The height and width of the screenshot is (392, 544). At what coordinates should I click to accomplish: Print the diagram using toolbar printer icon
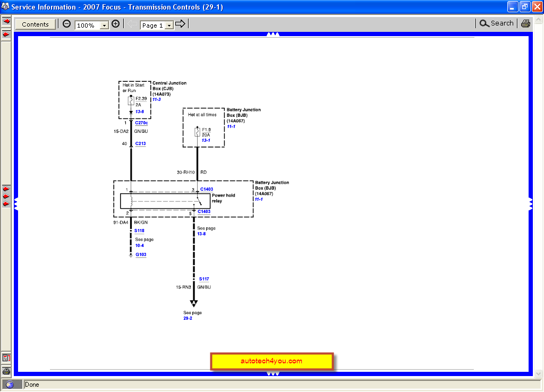pyautogui.click(x=525, y=23)
